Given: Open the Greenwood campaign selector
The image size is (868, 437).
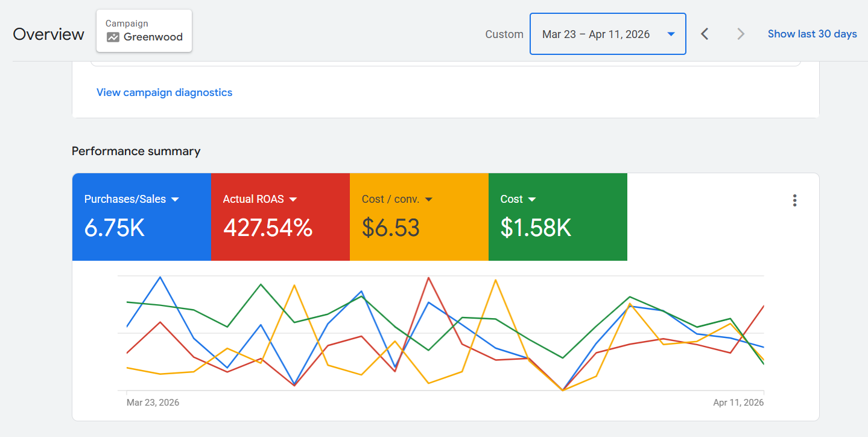Looking at the screenshot, I should (144, 31).
